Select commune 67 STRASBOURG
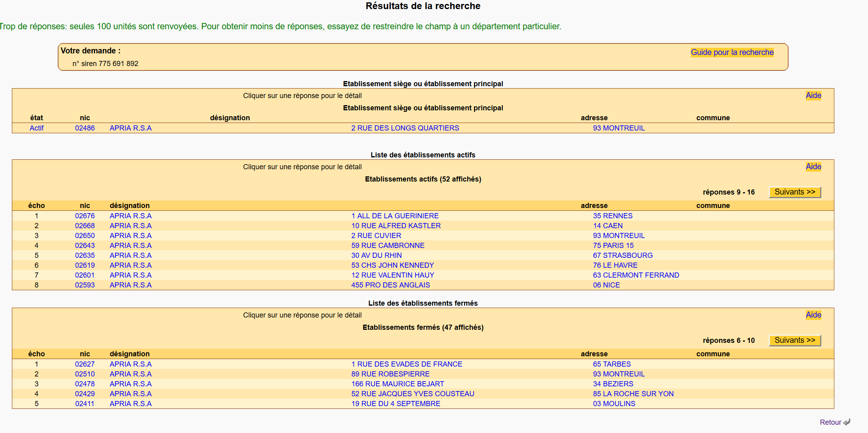868x433 pixels. pos(623,255)
